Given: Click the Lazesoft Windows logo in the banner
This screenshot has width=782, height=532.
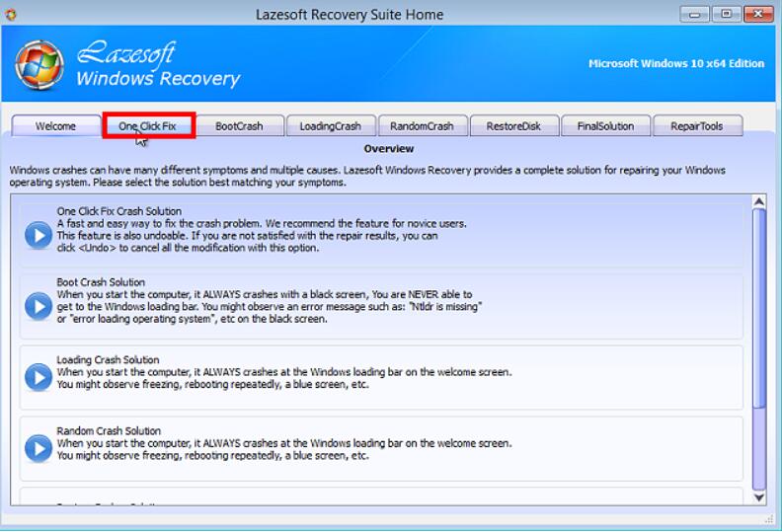Looking at the screenshot, I should click(x=39, y=65).
